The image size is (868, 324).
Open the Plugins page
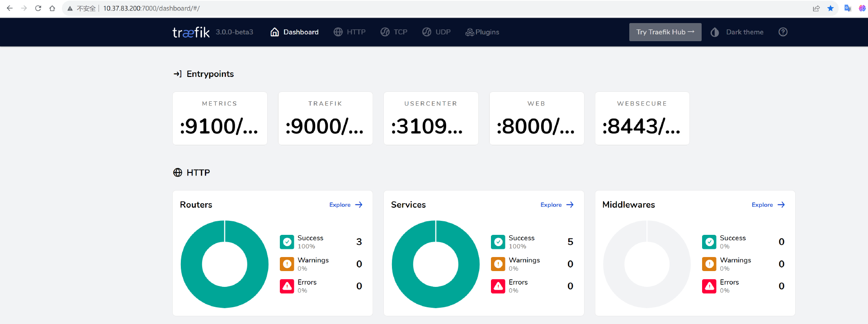482,32
